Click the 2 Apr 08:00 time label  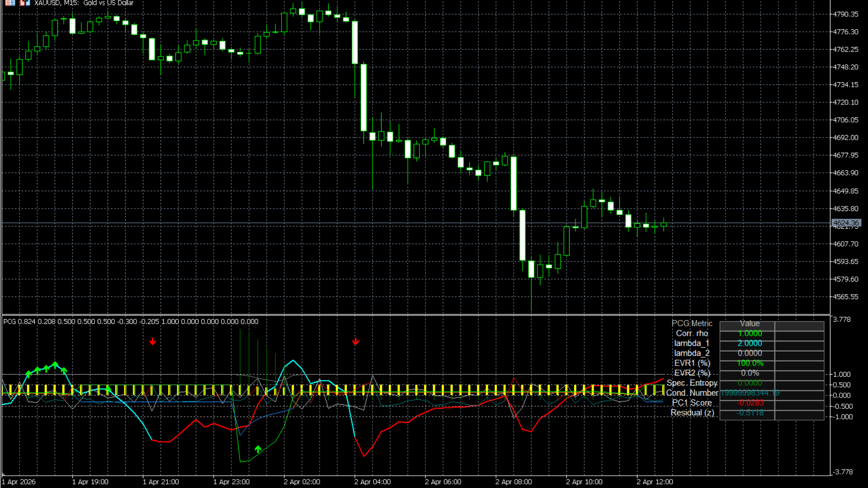pos(514,482)
